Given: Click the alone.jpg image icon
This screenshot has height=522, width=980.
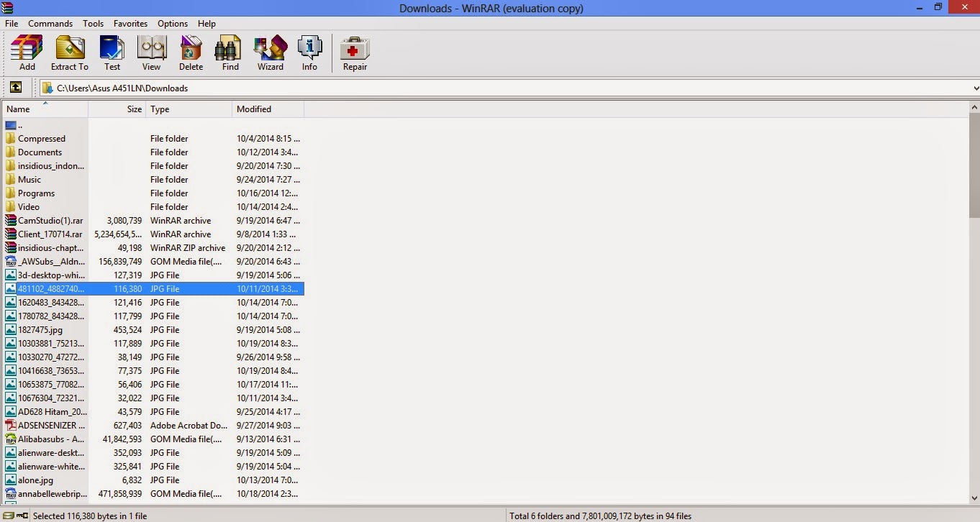Looking at the screenshot, I should pyautogui.click(x=10, y=480).
